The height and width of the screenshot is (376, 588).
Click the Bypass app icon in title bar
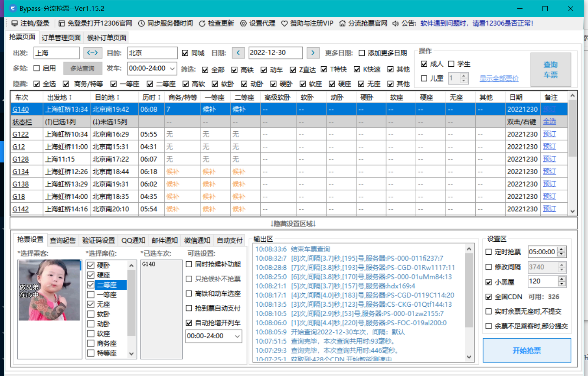coord(13,8)
